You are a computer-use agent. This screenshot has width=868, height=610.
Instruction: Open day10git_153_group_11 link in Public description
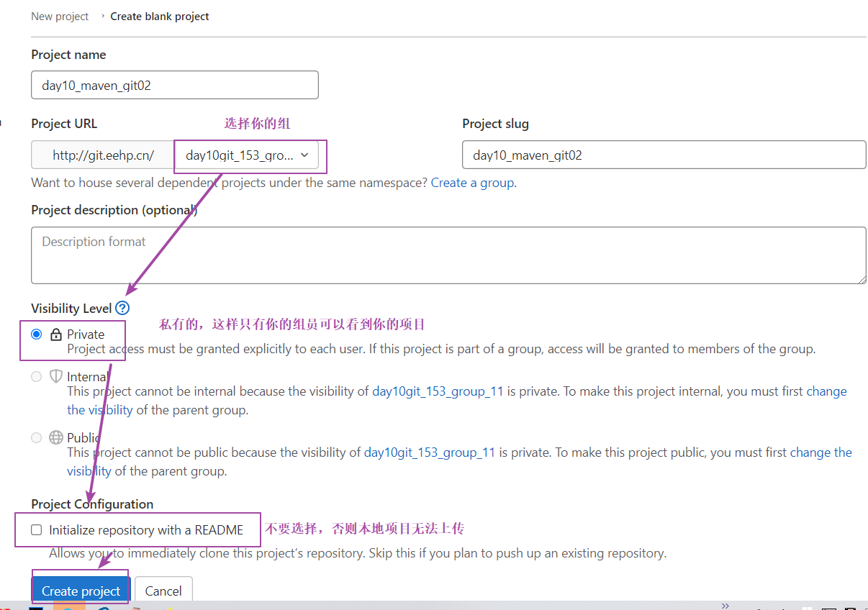[430, 453]
